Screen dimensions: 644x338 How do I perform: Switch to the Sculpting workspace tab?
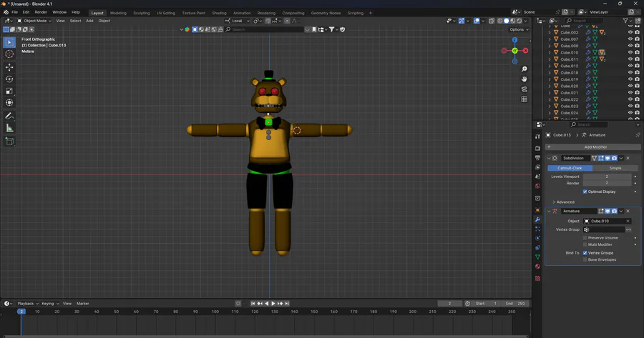pos(141,13)
